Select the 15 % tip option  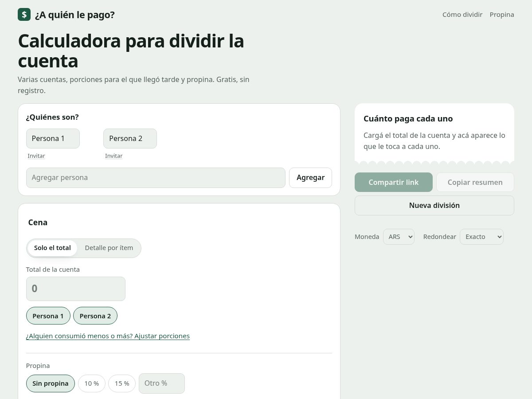122,383
